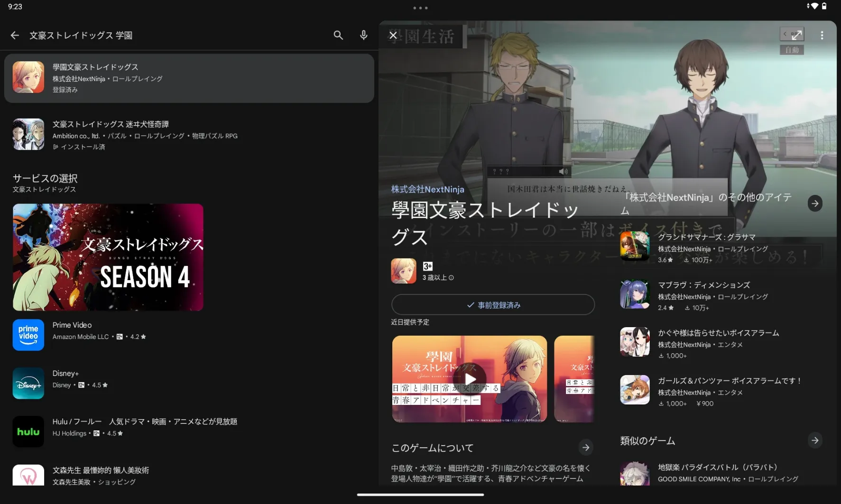The width and height of the screenshot is (841, 504).
Task: Tap the three-dot window handle at top
Action: 420,8
